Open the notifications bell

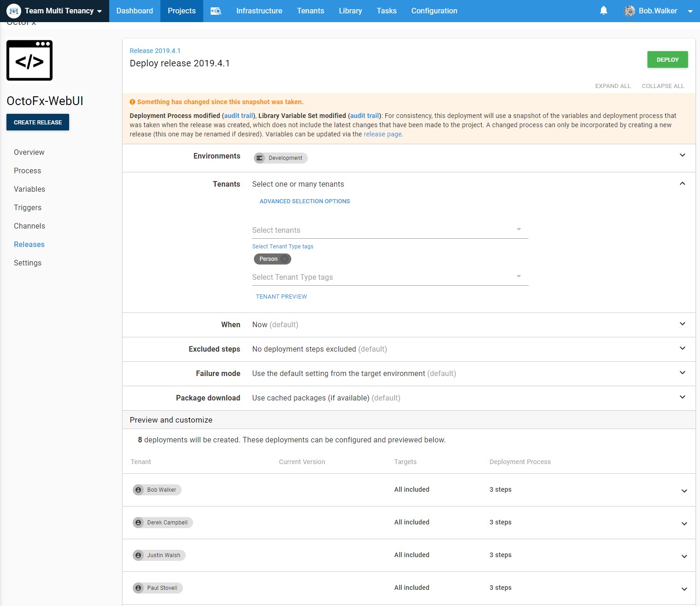603,11
